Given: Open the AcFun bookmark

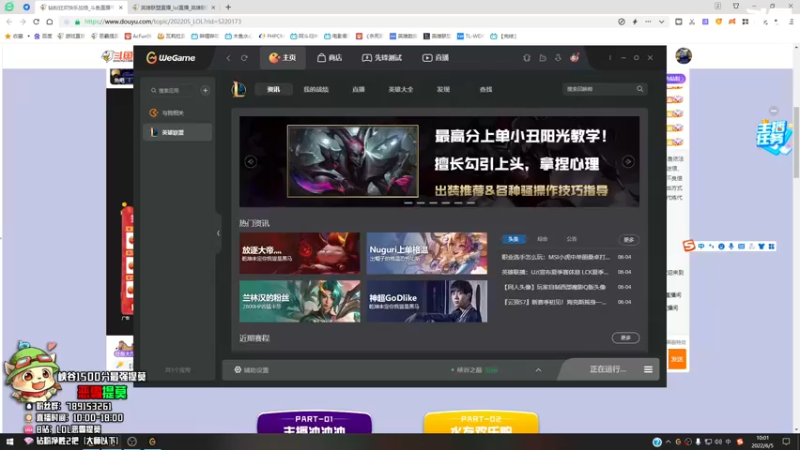Looking at the screenshot, I should (138, 36).
